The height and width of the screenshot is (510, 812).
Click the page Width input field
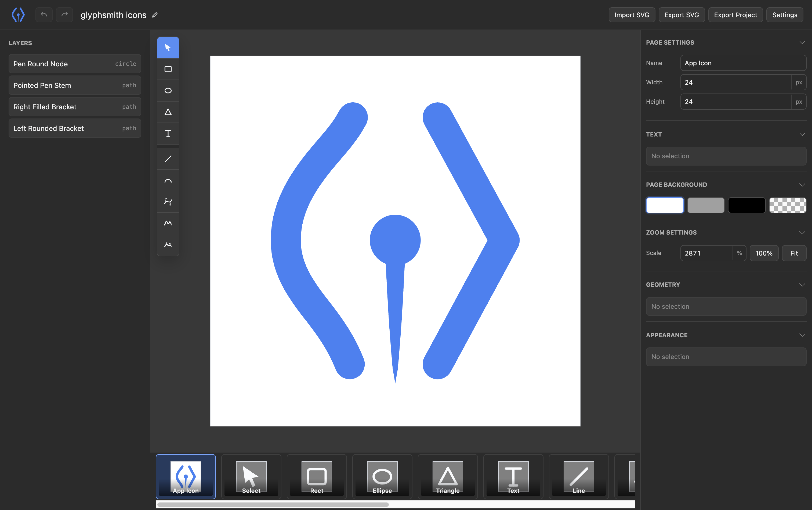(x=736, y=82)
